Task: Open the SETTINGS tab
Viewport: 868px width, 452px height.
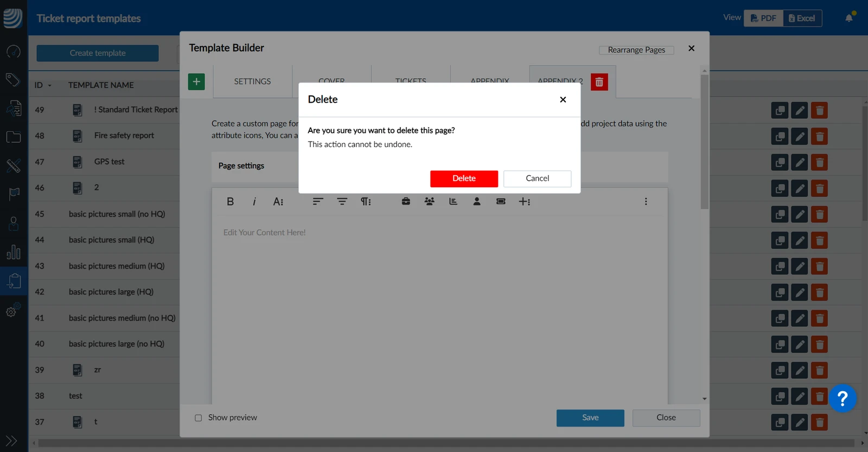Action: tap(252, 81)
